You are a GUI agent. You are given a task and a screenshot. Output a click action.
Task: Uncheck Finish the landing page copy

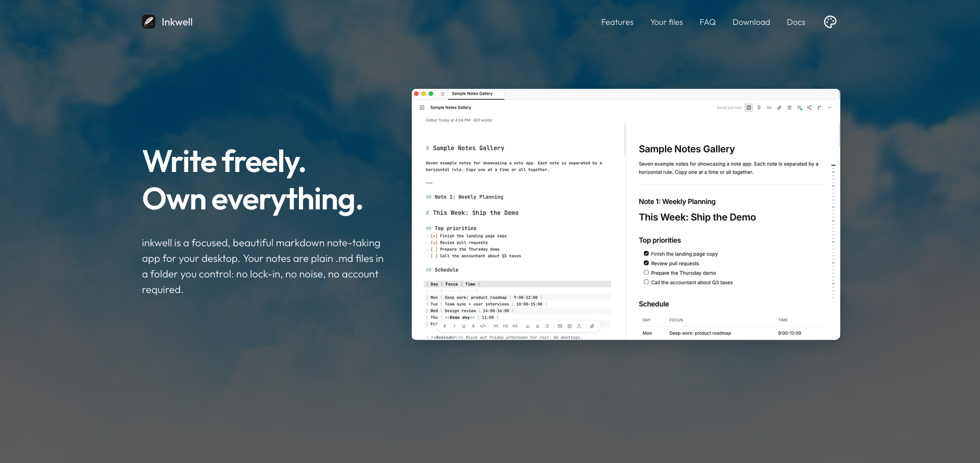click(x=646, y=254)
